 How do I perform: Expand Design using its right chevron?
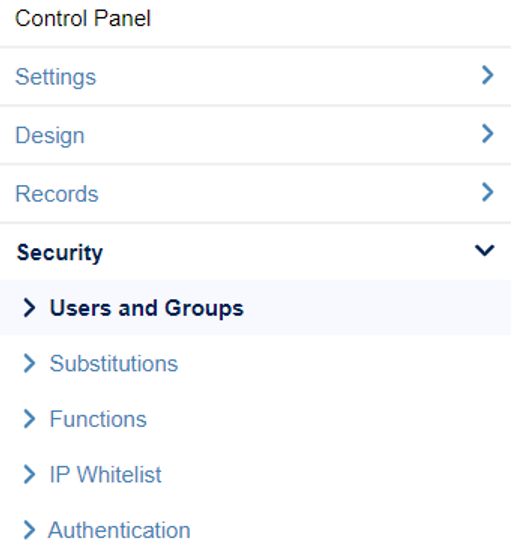tap(487, 133)
